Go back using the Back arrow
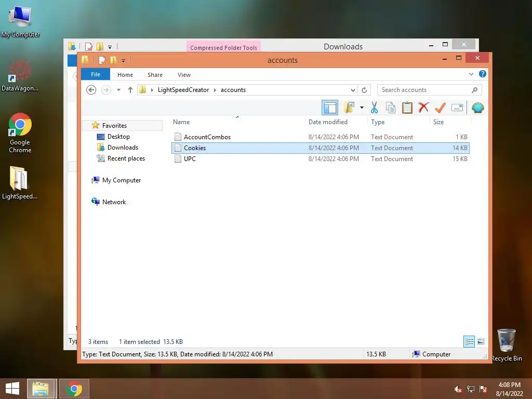The height and width of the screenshot is (399, 532). pyautogui.click(x=91, y=90)
